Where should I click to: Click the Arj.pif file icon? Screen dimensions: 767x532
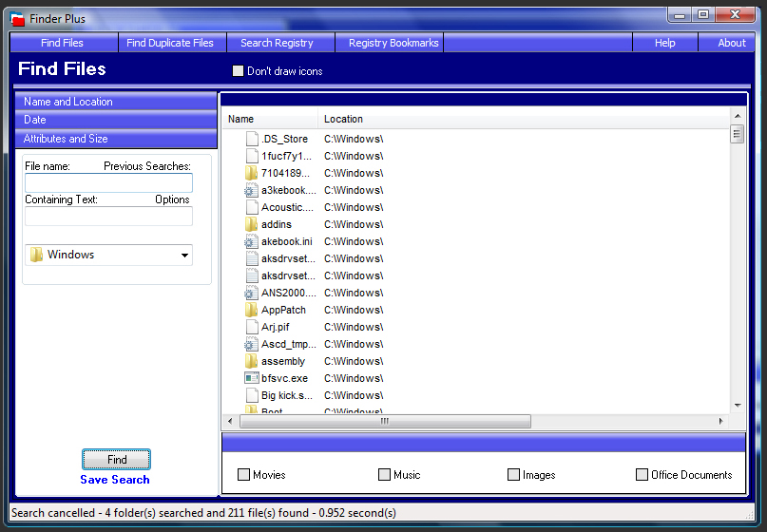point(251,327)
